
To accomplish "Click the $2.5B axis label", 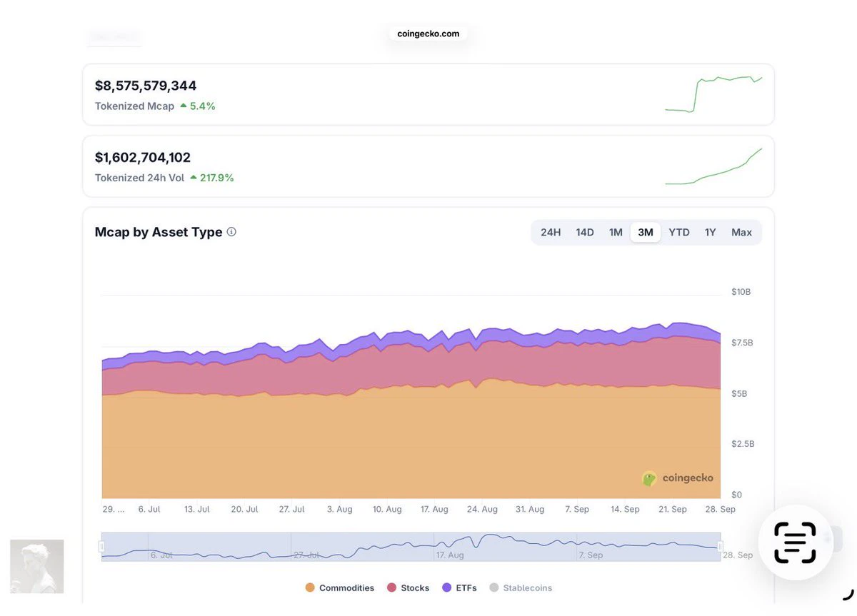I will (x=742, y=444).
